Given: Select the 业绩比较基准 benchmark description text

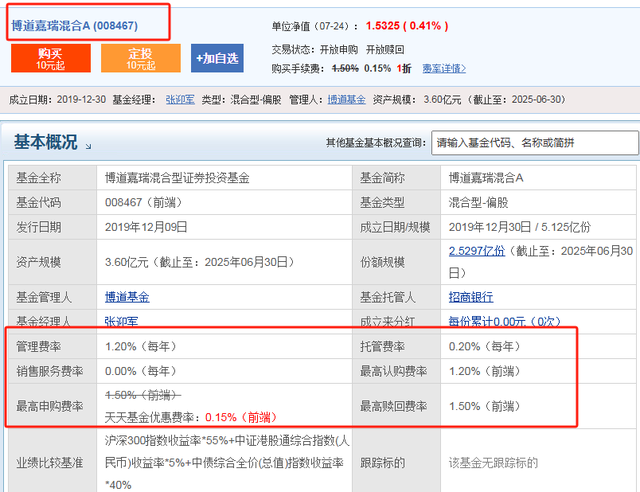Looking at the screenshot, I should coord(227,463).
